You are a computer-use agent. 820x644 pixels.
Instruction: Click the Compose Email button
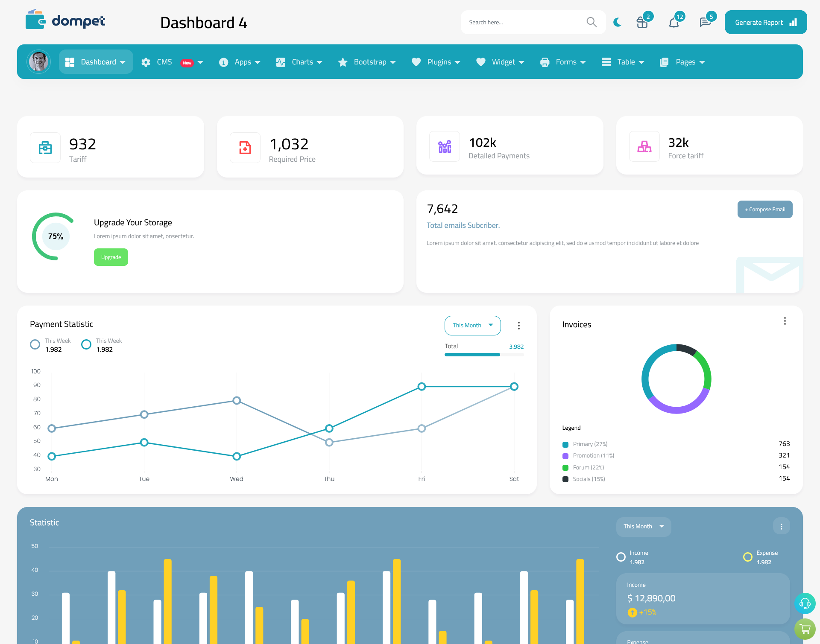tap(764, 209)
